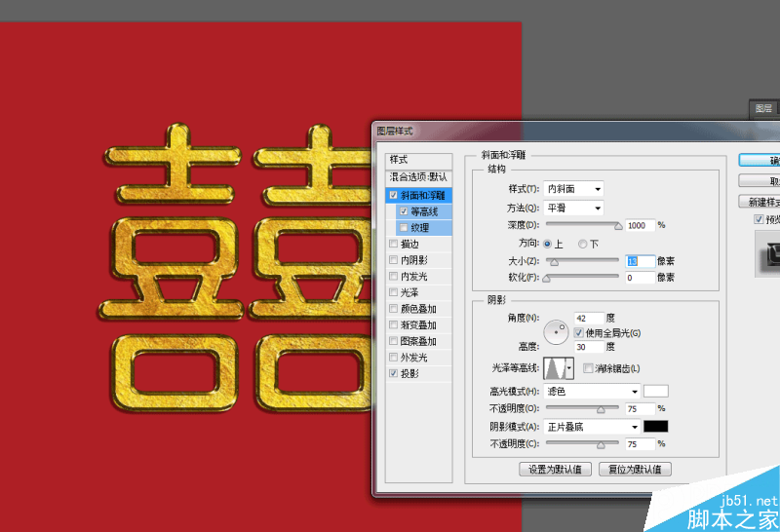The width and height of the screenshot is (780, 532).
Task: Click the style preview thumbnail
Action: click(767, 252)
